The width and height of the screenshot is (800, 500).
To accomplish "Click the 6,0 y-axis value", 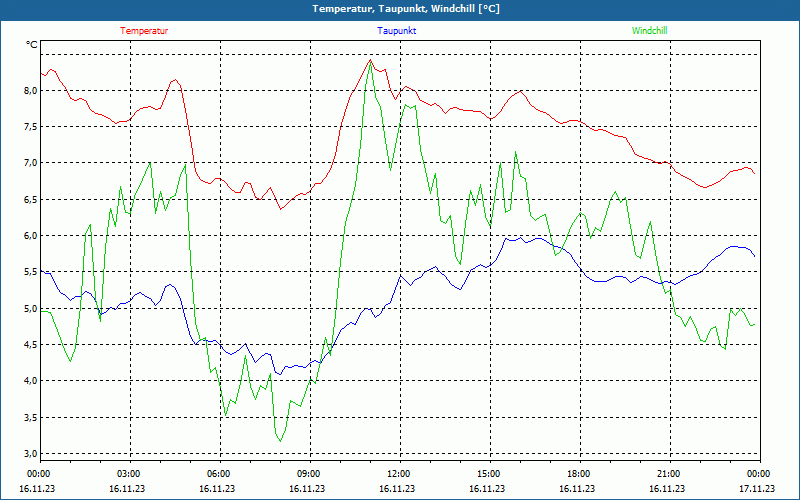I will (31, 236).
